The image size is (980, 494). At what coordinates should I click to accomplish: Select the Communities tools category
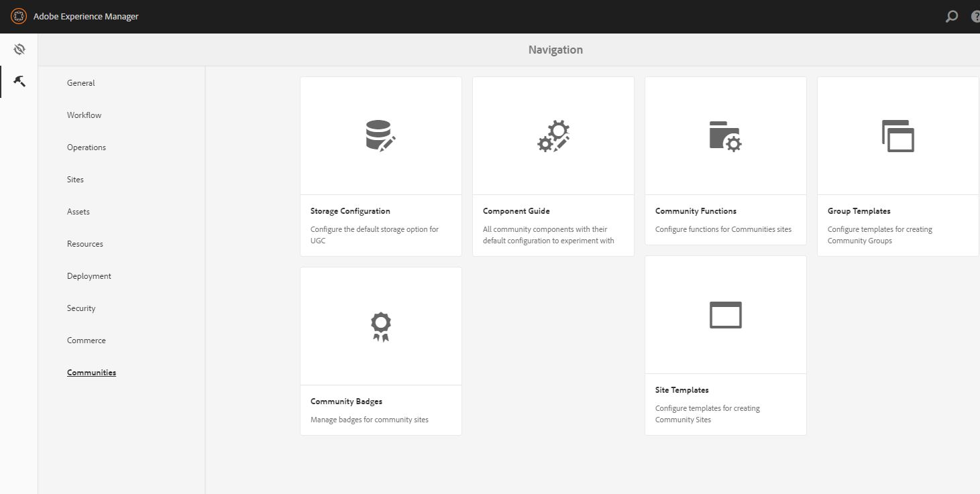91,373
